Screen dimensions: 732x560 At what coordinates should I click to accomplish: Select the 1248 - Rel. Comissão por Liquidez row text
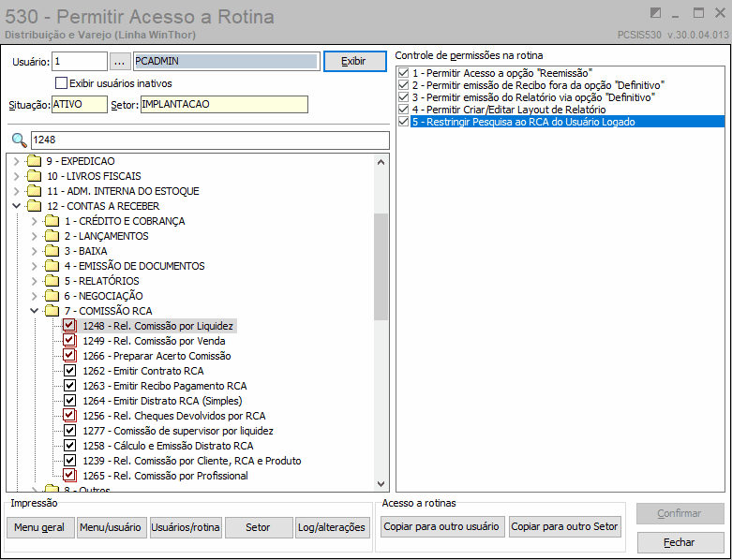click(157, 326)
